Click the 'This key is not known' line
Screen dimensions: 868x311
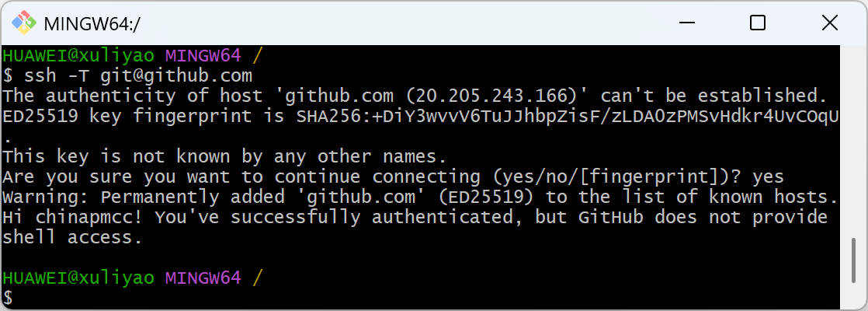pyautogui.click(x=224, y=157)
